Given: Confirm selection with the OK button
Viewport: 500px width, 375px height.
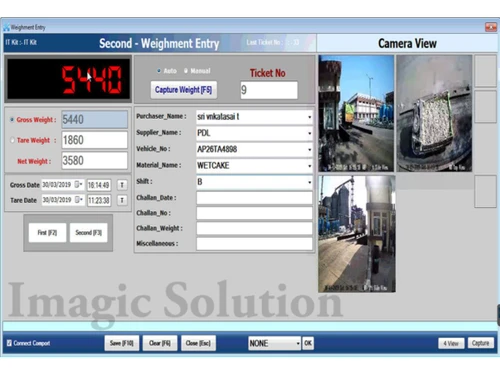Looking at the screenshot, I should click(308, 343).
